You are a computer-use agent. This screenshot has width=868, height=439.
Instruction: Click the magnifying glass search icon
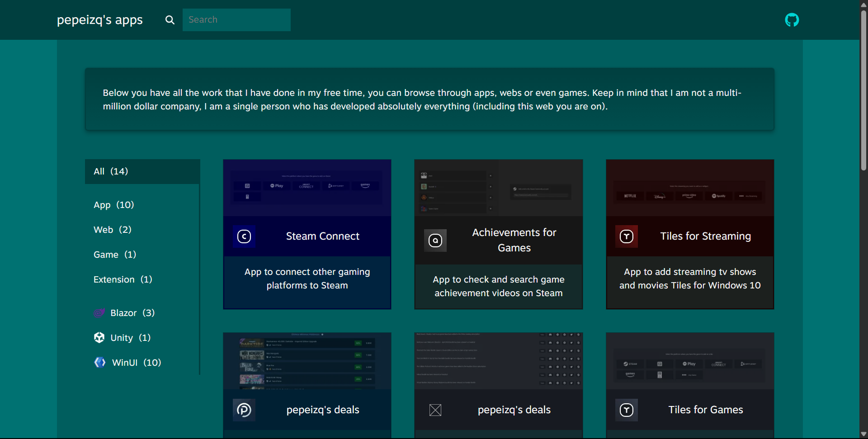point(170,20)
